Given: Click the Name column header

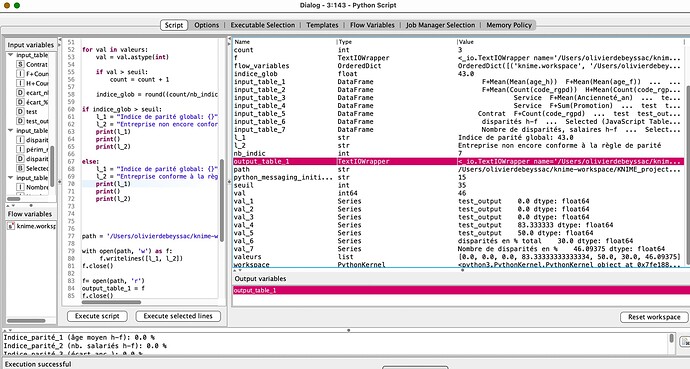Looking at the screenshot, I should point(285,42).
